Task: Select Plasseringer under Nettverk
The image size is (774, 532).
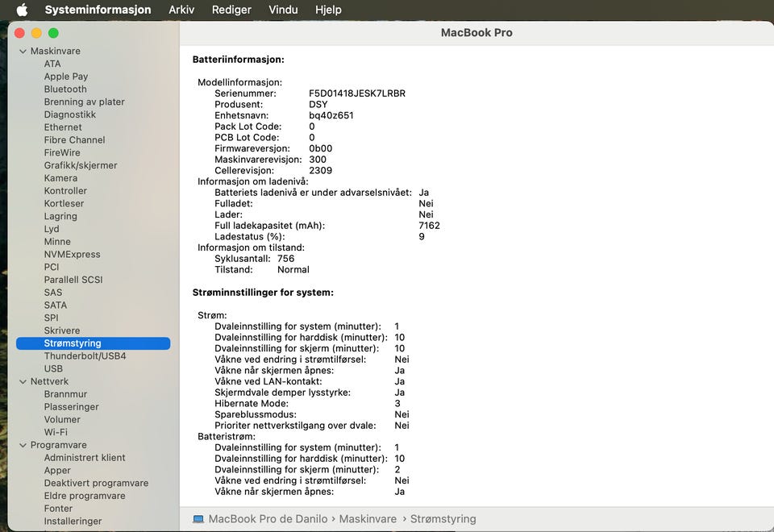Action: tap(71, 406)
